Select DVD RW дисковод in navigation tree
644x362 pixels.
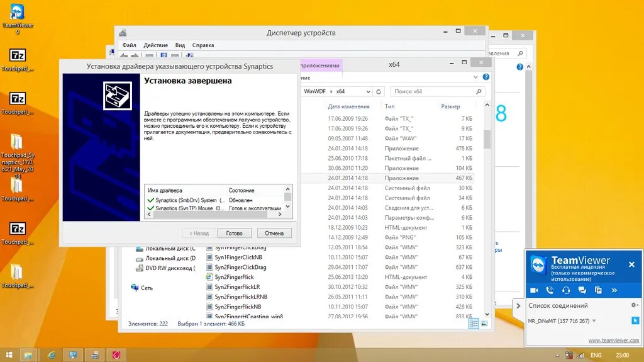(165, 268)
